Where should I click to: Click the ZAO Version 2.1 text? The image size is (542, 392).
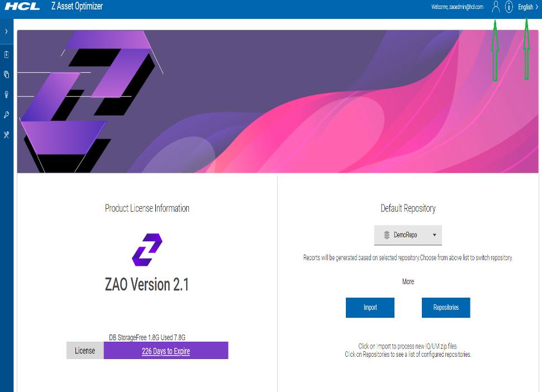tap(147, 285)
